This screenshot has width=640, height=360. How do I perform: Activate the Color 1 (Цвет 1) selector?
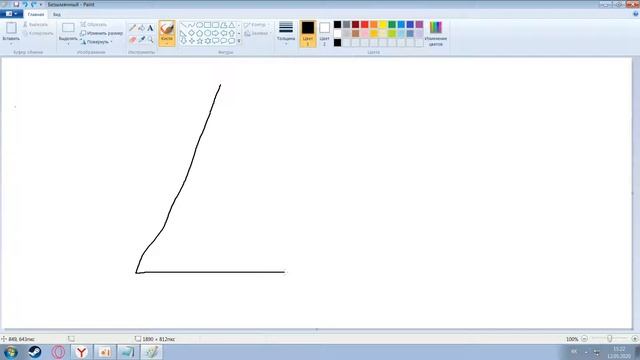308,33
